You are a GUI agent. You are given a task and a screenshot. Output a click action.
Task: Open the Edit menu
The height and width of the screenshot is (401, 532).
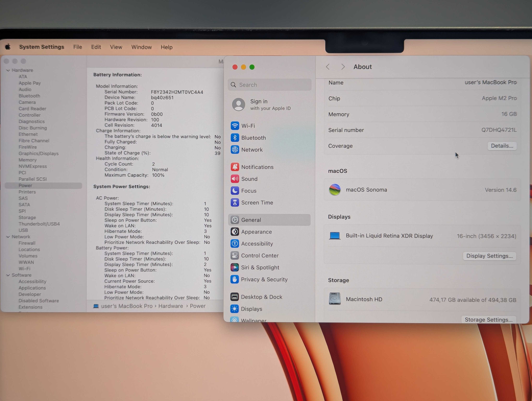96,47
